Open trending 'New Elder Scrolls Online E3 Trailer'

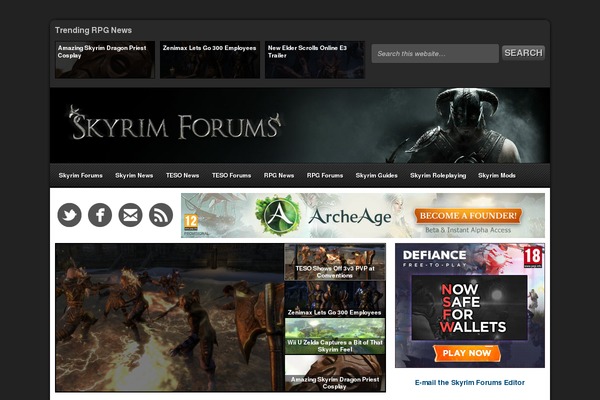(x=315, y=60)
